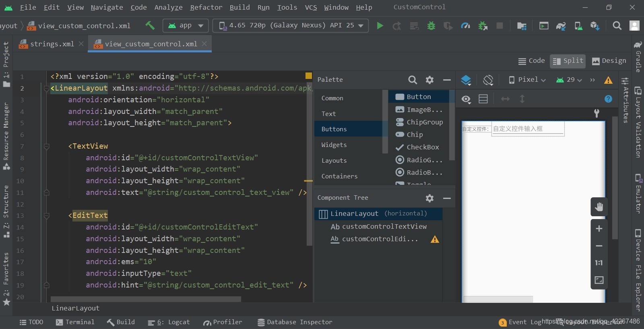
Task: Open Search Everywhere magnifier in toolbar
Action: point(617,26)
